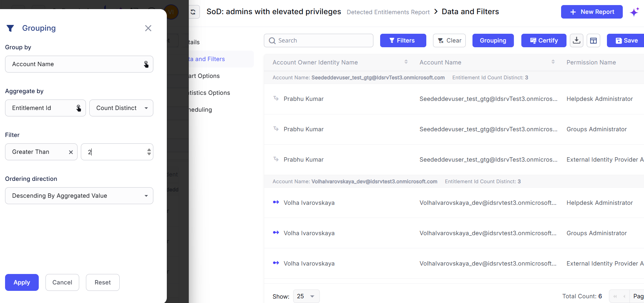The height and width of the screenshot is (303, 644).
Task: Clear the Greater Than filter operator
Action: point(71,152)
